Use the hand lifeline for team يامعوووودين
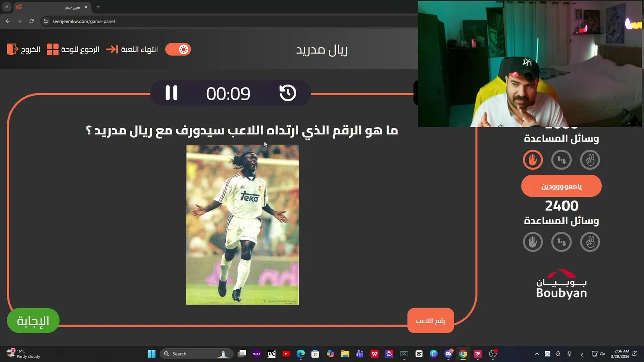This screenshot has height=362, width=644. click(533, 242)
